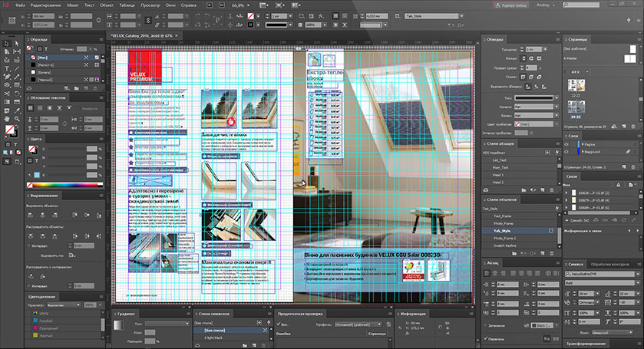Screen dimensions: 644x349
Task: Activate the Zoom magnifier tool
Action: (x=16, y=120)
